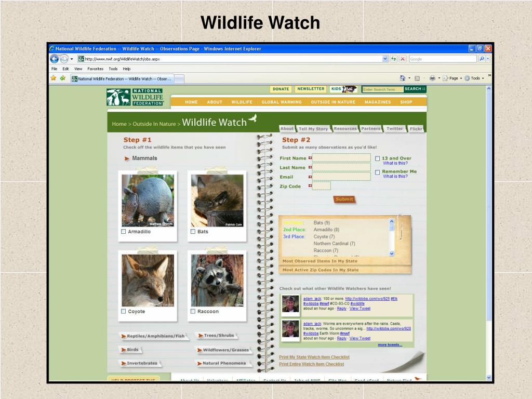Viewport: 532px width, 399px height.
Task: Click the Refresh page icon
Action: pyautogui.click(x=394, y=59)
